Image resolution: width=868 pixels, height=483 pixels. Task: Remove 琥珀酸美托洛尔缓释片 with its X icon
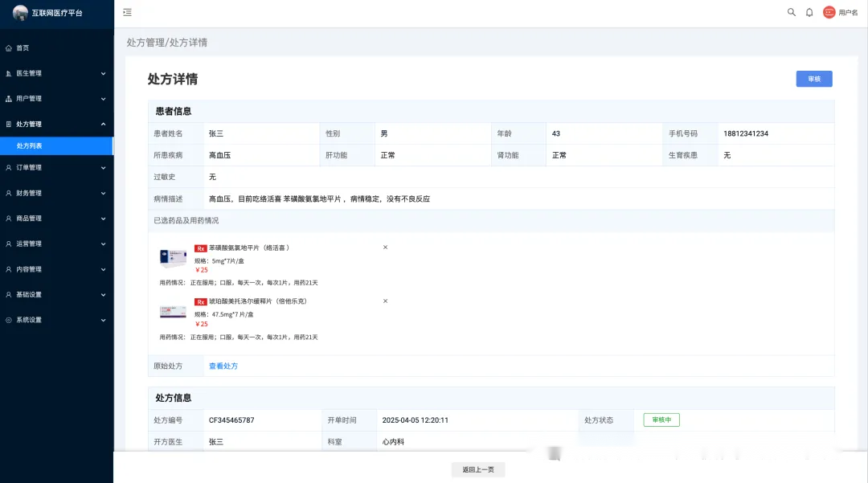pos(385,301)
